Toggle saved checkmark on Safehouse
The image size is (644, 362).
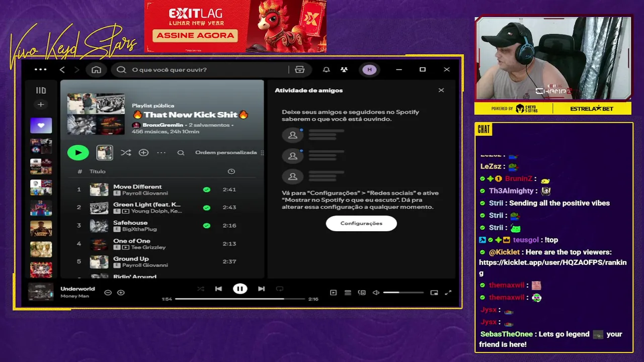[206, 225]
